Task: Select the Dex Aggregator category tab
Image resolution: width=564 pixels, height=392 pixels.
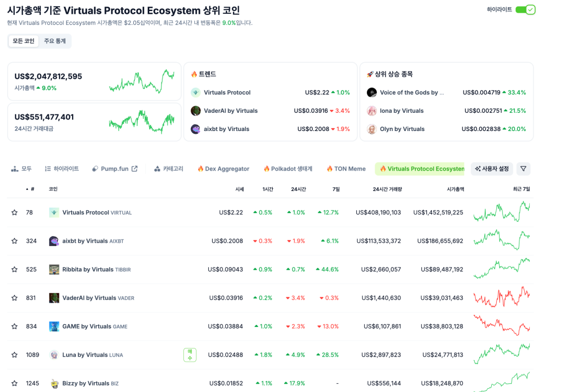Action: 223,169
